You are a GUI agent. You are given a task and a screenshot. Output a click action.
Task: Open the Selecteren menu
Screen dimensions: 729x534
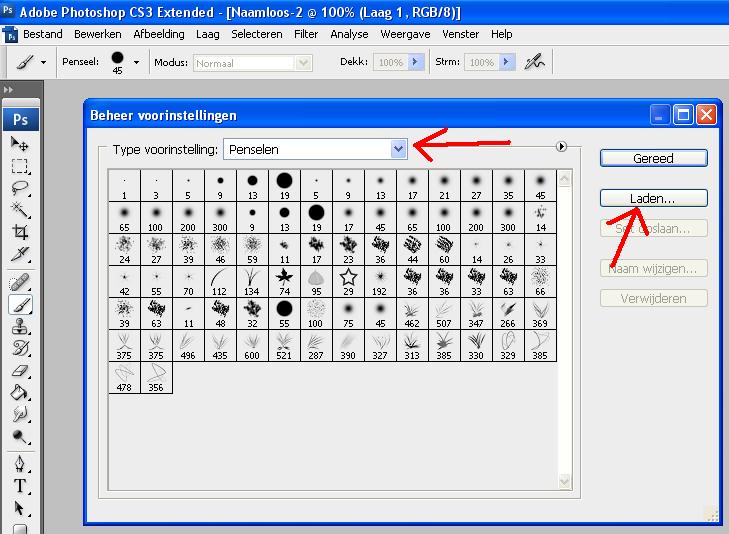tap(257, 34)
